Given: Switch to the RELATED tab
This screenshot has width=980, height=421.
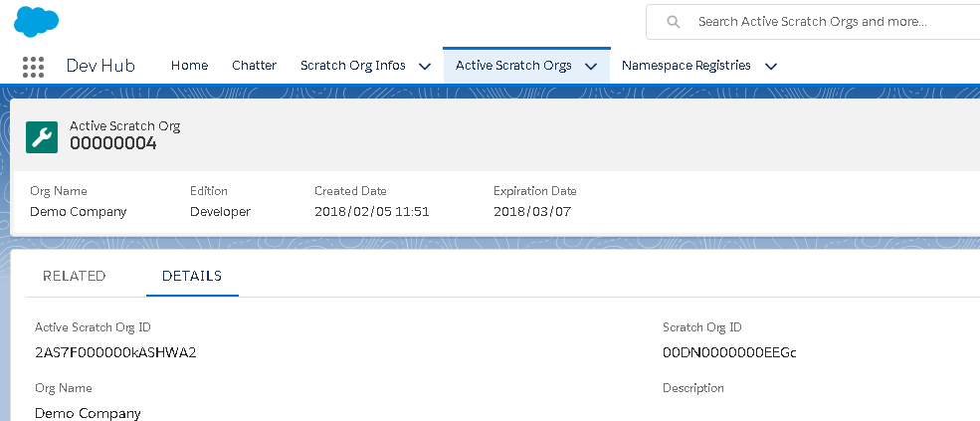Looking at the screenshot, I should tap(75, 276).
